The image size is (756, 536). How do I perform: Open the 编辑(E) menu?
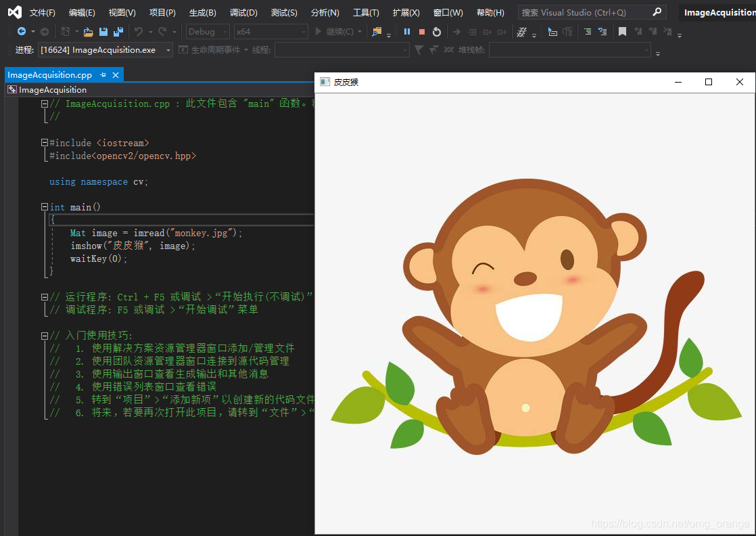pos(82,13)
